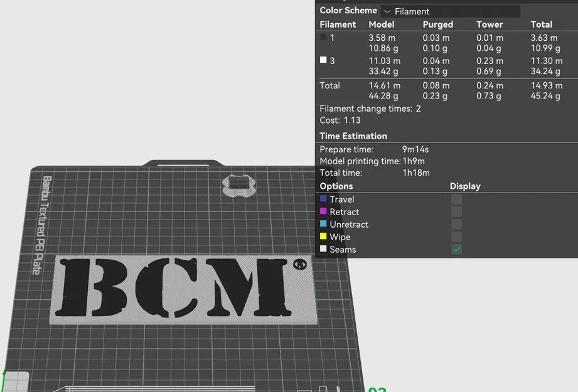Click the white Seams legend icon
The image size is (578, 392).
[x=323, y=249]
